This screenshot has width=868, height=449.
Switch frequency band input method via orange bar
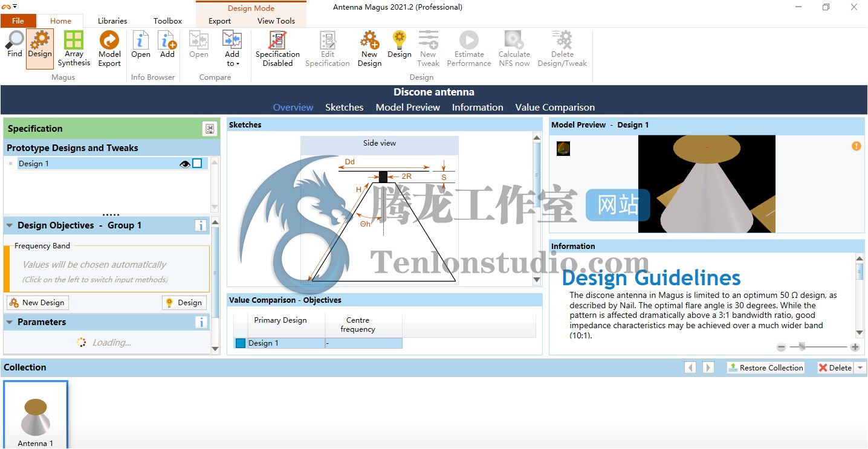(7, 269)
